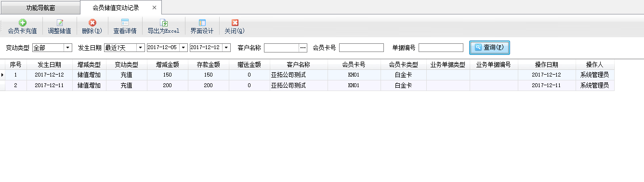Screen dimensions: 644x182
Task: Expand the 变动类型 dropdown
Action: pyautogui.click(x=68, y=48)
